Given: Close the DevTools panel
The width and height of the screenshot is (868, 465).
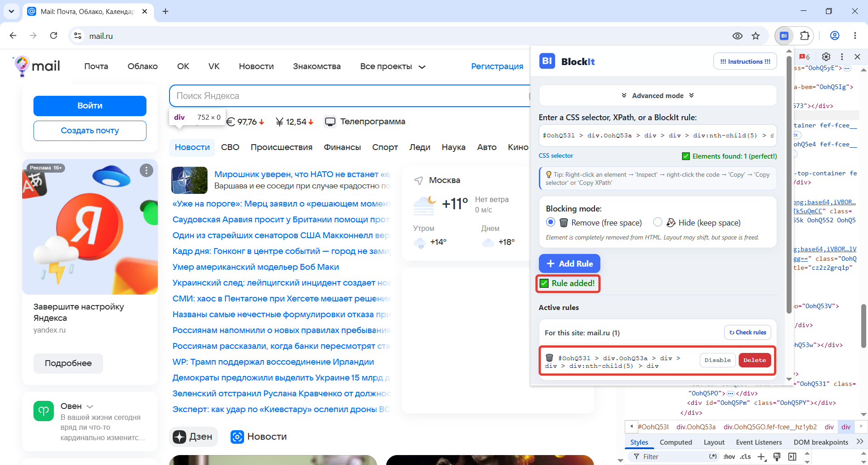Looking at the screenshot, I should (x=857, y=56).
